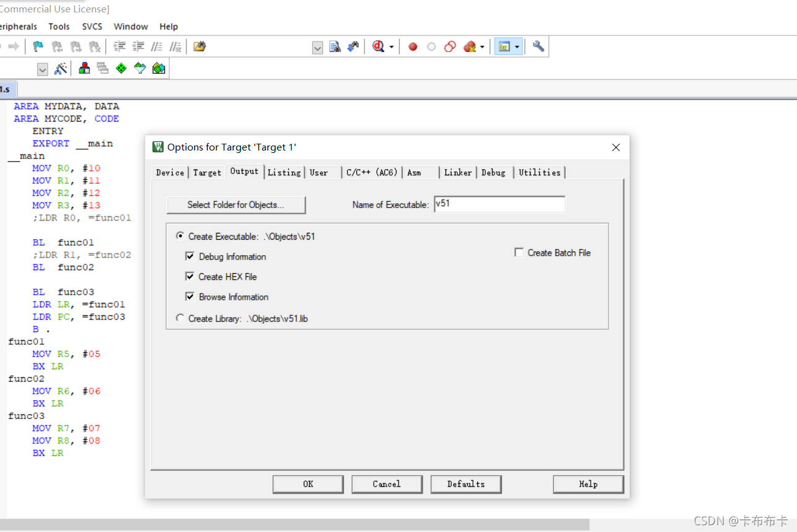The height and width of the screenshot is (532, 797).
Task: Go to next bookmark icon
Action: pos(76,46)
